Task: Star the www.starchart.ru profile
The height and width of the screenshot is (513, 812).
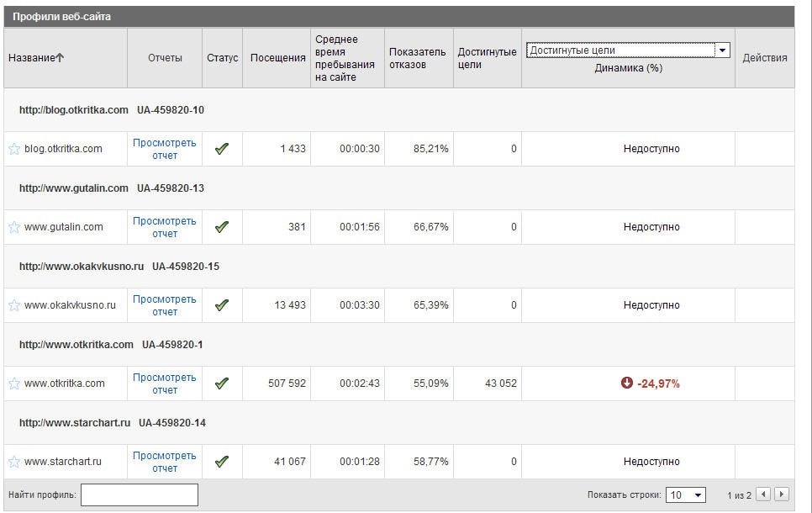Action: [x=14, y=462]
